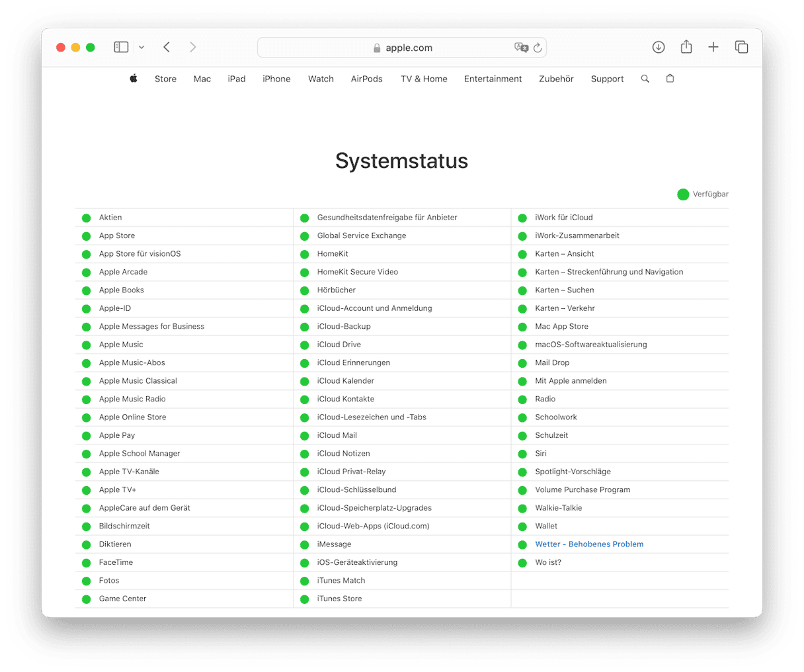Click the Bildschirmzeit entry
Screen dimensions: 804x672
click(124, 526)
